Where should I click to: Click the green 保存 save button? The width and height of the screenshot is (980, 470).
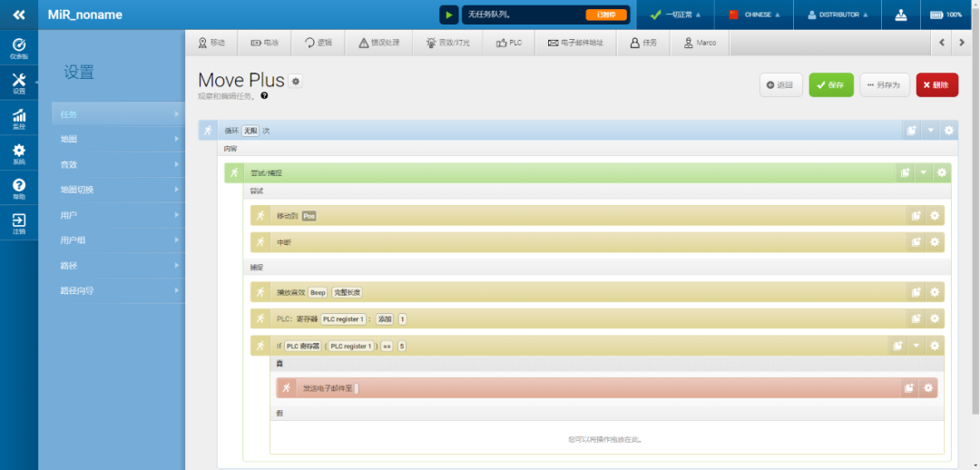point(830,84)
